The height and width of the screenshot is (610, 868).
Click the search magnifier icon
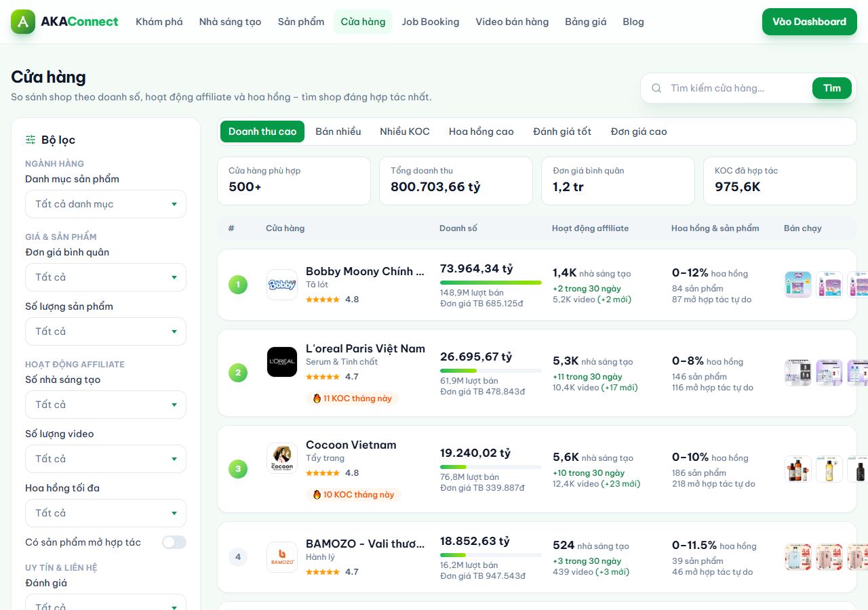click(x=656, y=88)
